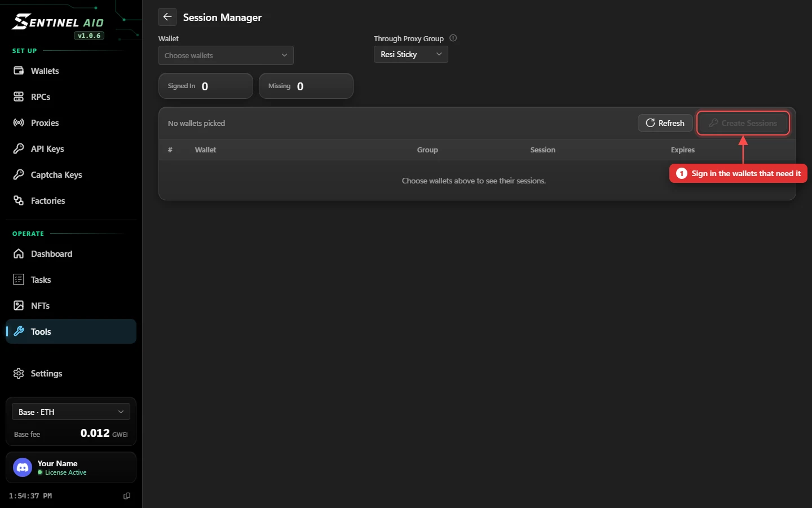Screen dimensions: 812x508
Task: Click the API Keys key icon
Action: tap(19, 148)
